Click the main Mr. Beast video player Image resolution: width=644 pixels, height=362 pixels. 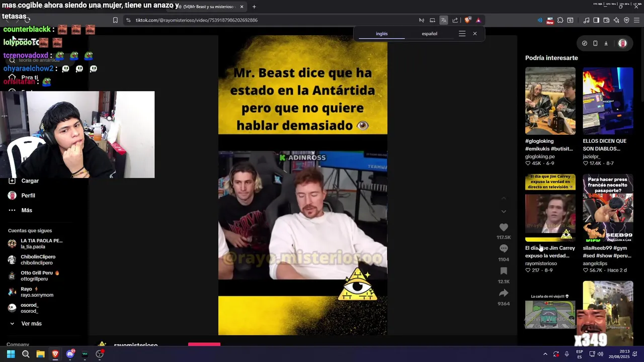click(302, 186)
